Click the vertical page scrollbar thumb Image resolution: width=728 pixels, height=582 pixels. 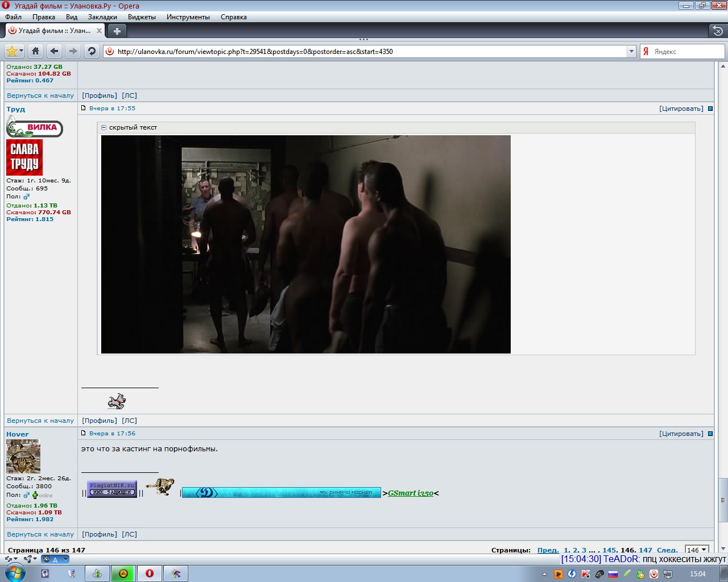click(723, 500)
